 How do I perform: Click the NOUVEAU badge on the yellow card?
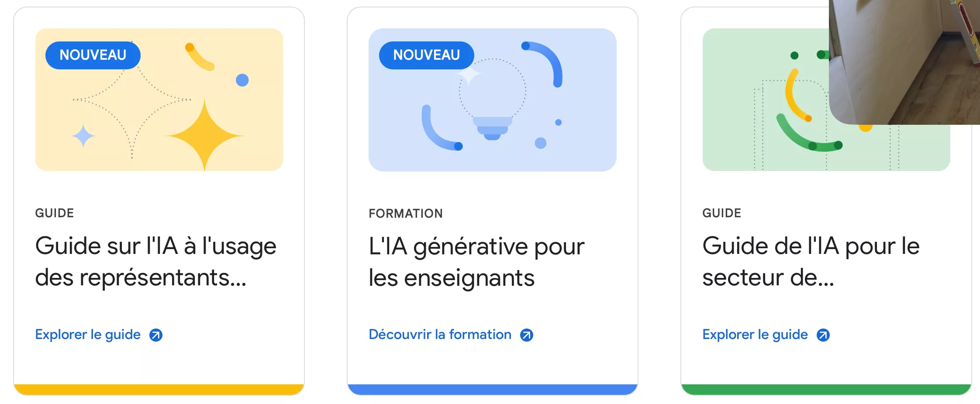click(93, 55)
